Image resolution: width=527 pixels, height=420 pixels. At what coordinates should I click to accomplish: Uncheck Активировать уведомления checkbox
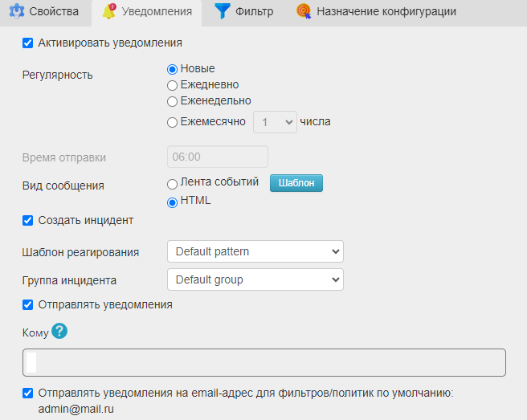tap(27, 43)
